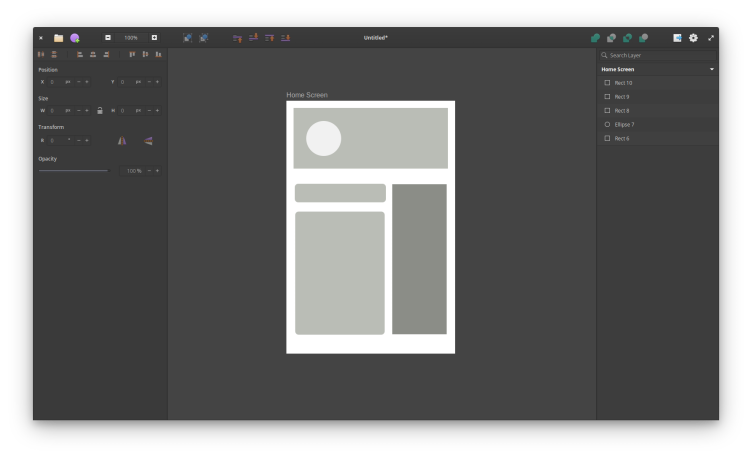
Task: Select the Rect 10 layer
Action: [x=623, y=83]
